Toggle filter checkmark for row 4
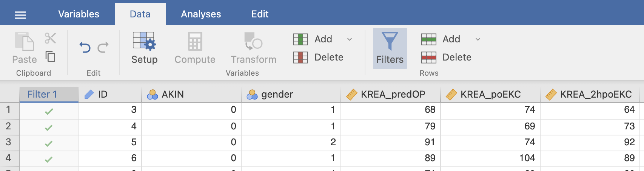This screenshot has width=644, height=171. click(49, 159)
